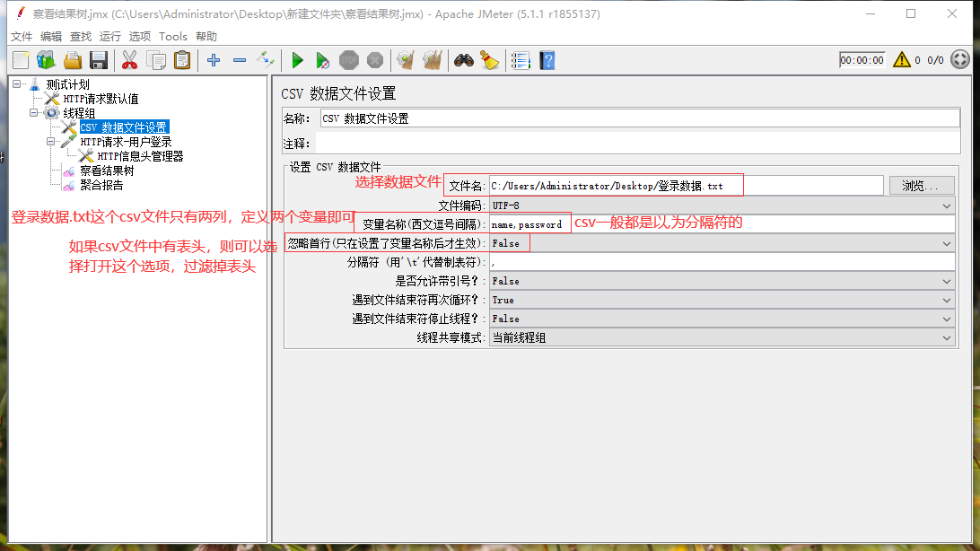Select CSV 数据文件设置 in the tree

(x=124, y=127)
